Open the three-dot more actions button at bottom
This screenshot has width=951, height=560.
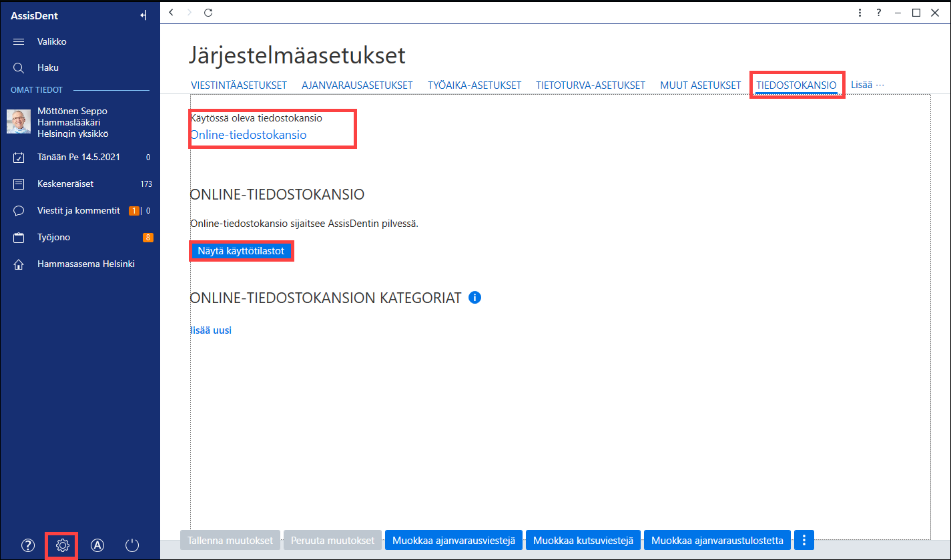(x=804, y=540)
